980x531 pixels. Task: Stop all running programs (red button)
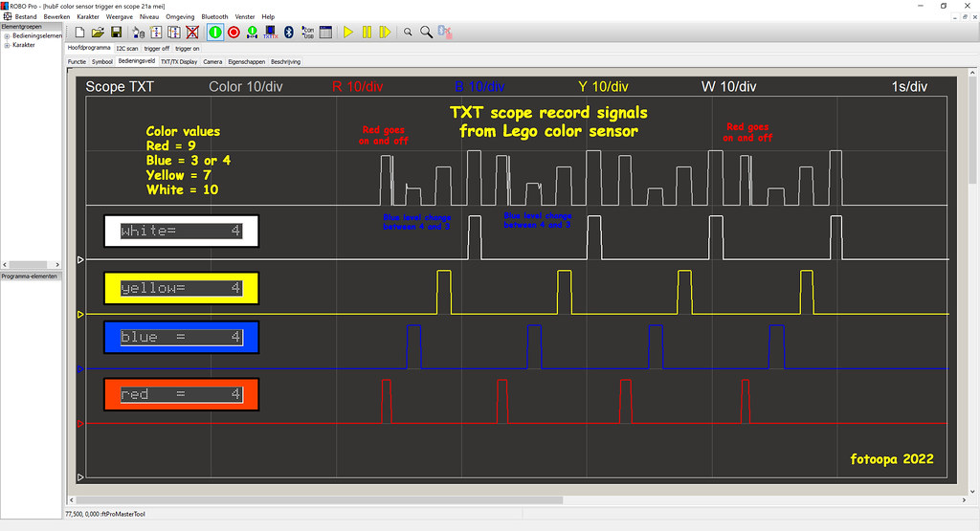[234, 32]
